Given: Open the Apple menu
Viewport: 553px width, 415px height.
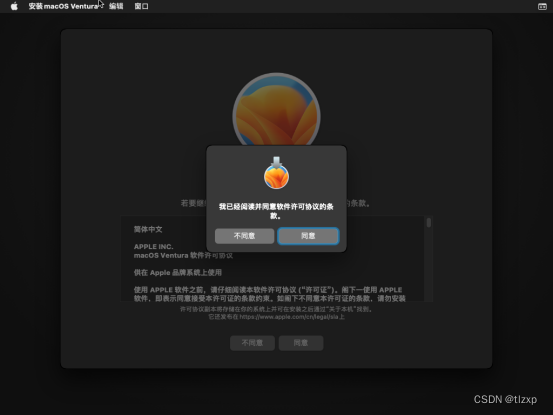Looking at the screenshot, I should pyautogui.click(x=14, y=6).
